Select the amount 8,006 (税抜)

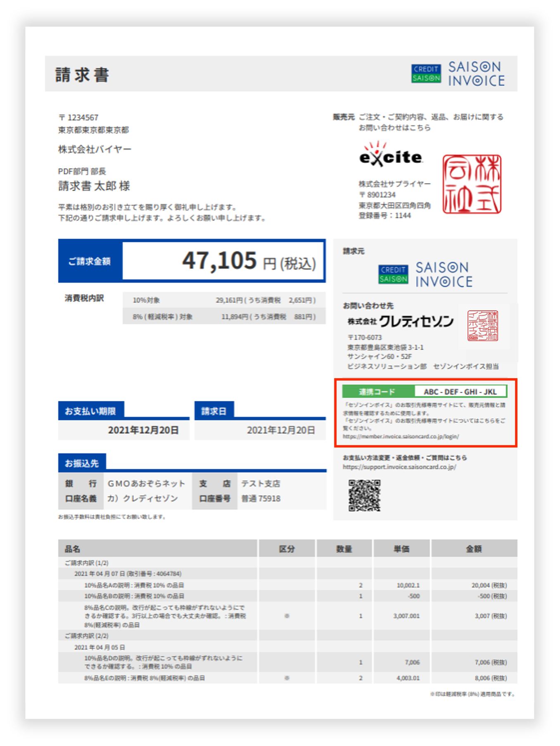[x=491, y=678]
